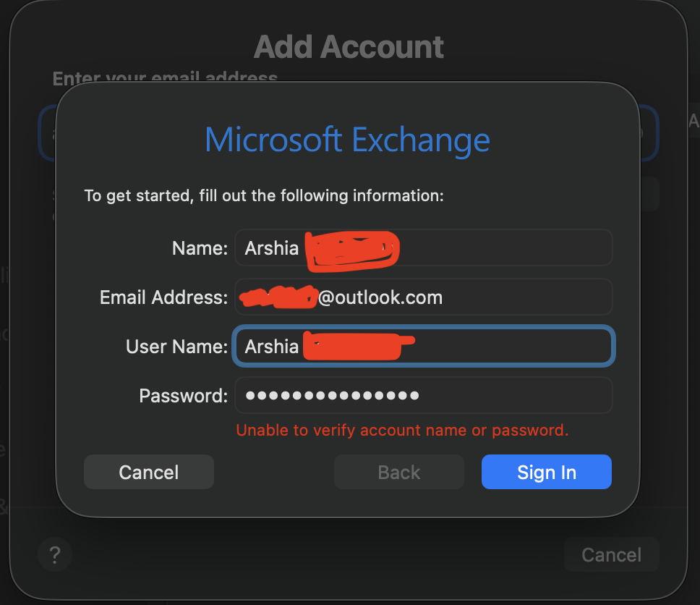Viewport: 700px width, 605px height.
Task: Click the Add Account heading
Action: [x=349, y=46]
